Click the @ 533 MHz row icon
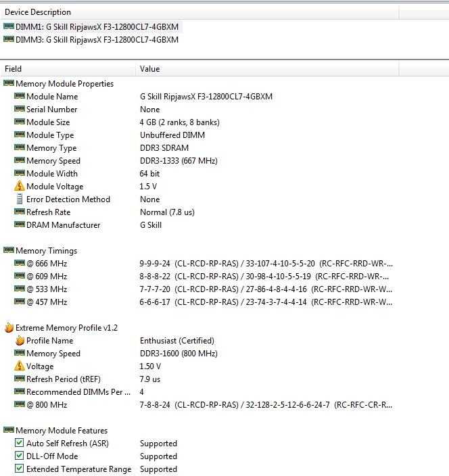449x476 pixels. tap(20, 289)
